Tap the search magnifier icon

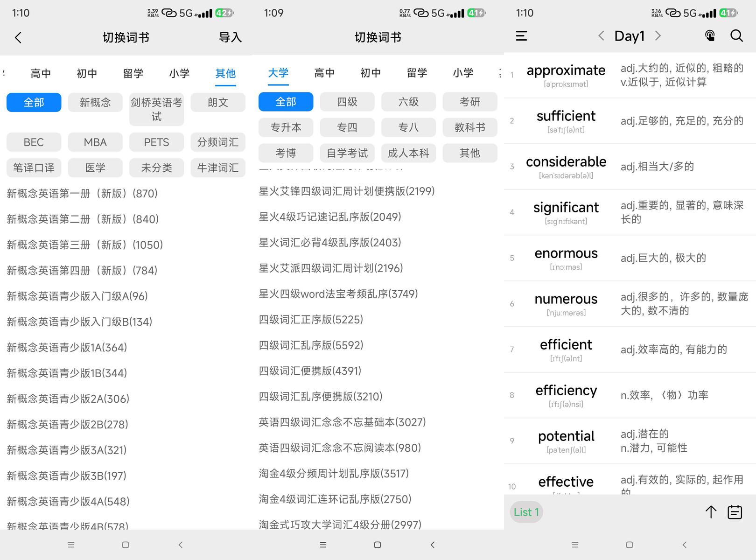[736, 36]
